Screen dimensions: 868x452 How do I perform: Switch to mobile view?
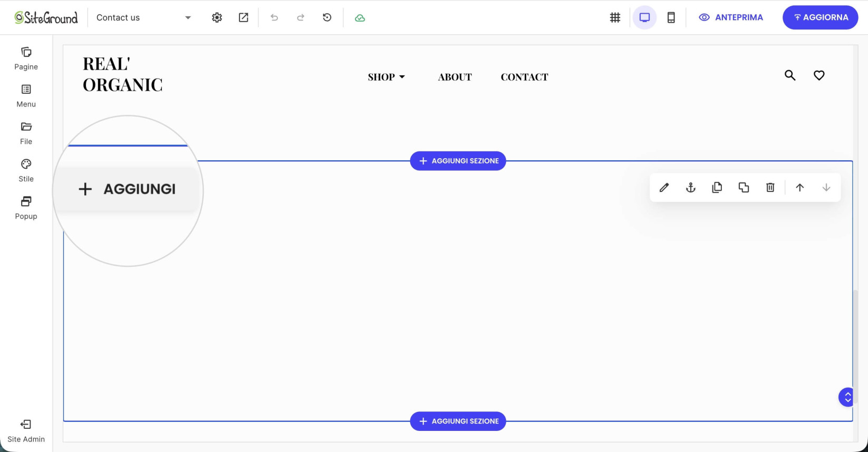(x=671, y=17)
